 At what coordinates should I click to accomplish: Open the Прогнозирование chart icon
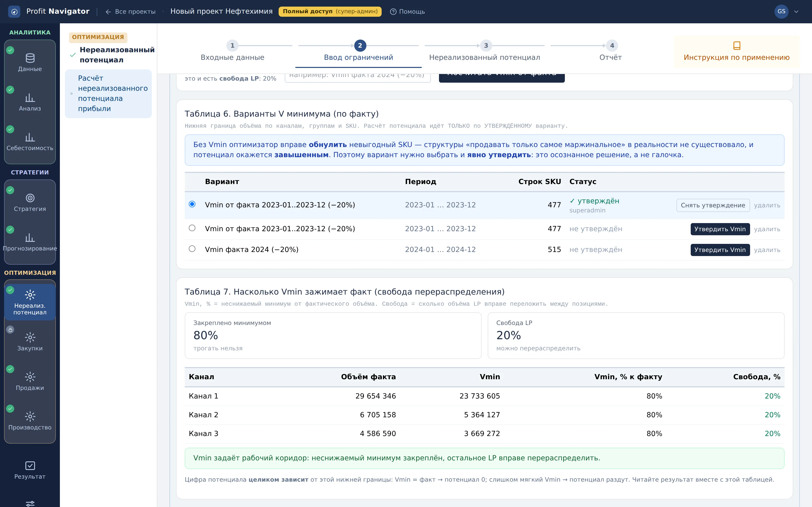pyautogui.click(x=30, y=238)
